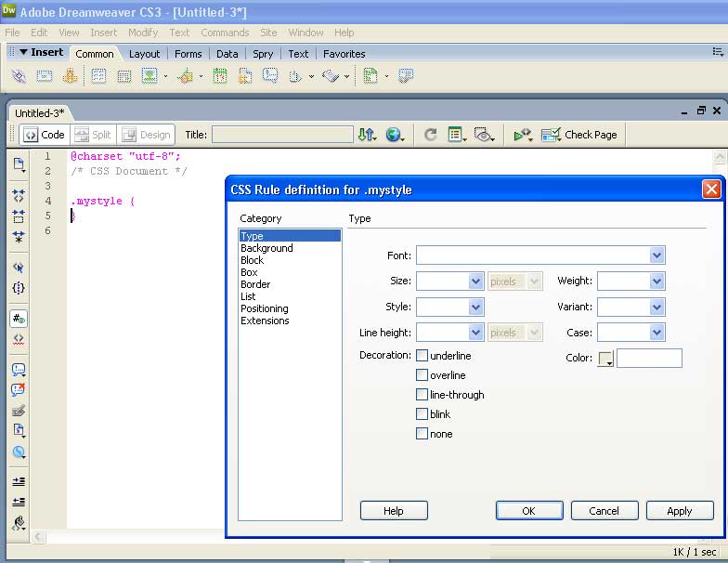
Task: Click the Media insert icon
Action: 186,76
